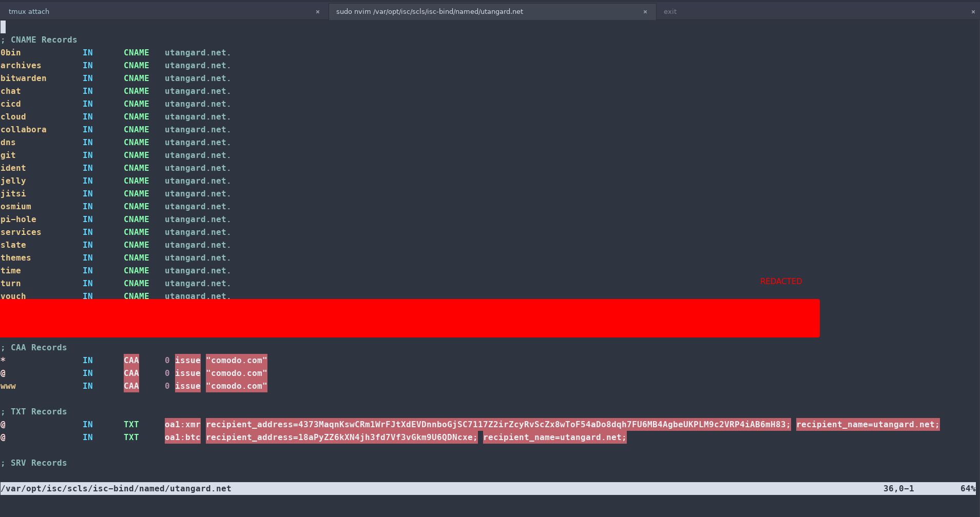980x517 pixels.
Task: Click the 'time' record name
Action: (11, 271)
